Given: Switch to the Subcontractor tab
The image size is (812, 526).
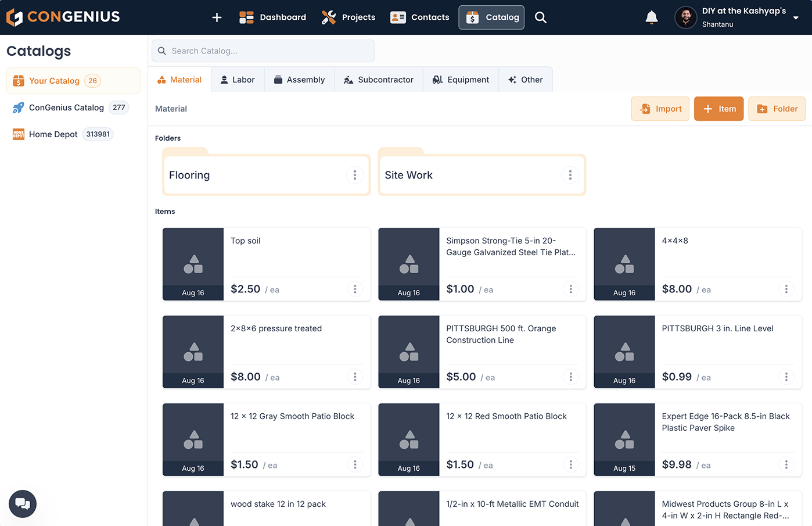Looking at the screenshot, I should tap(379, 80).
